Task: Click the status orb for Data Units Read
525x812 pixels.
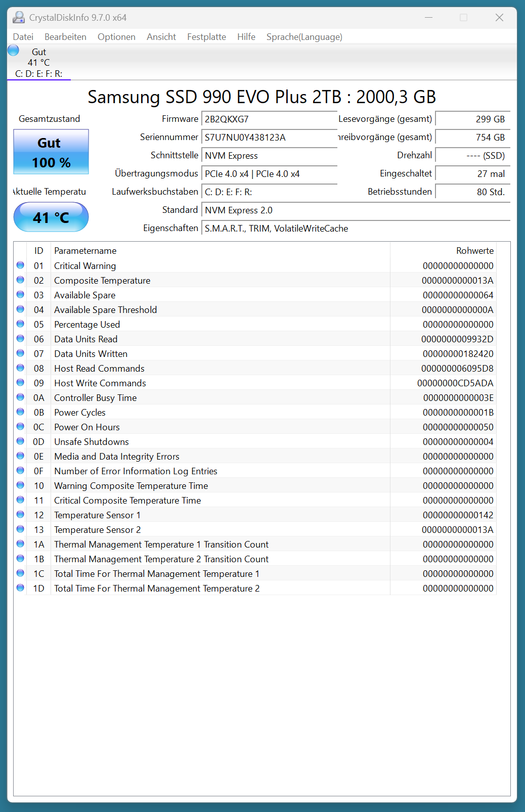Action: [20, 338]
